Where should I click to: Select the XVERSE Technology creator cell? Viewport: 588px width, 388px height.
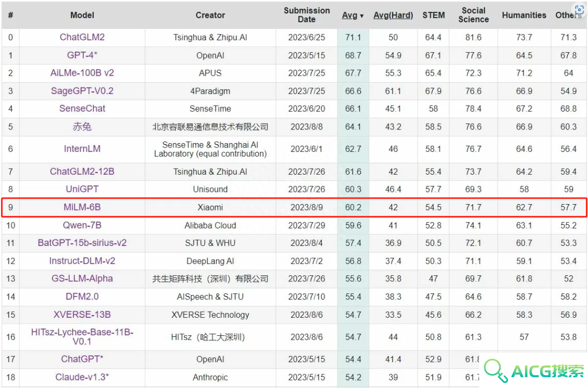point(210,315)
